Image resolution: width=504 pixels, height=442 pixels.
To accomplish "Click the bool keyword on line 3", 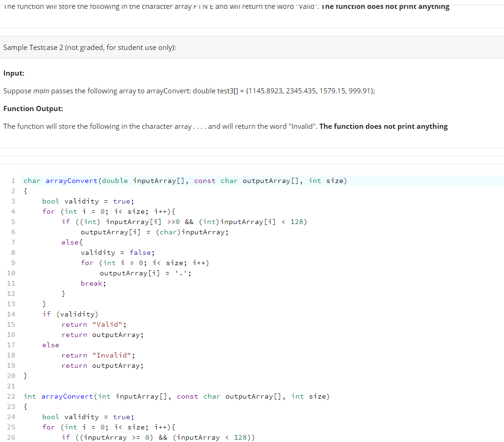I will click(x=50, y=201).
